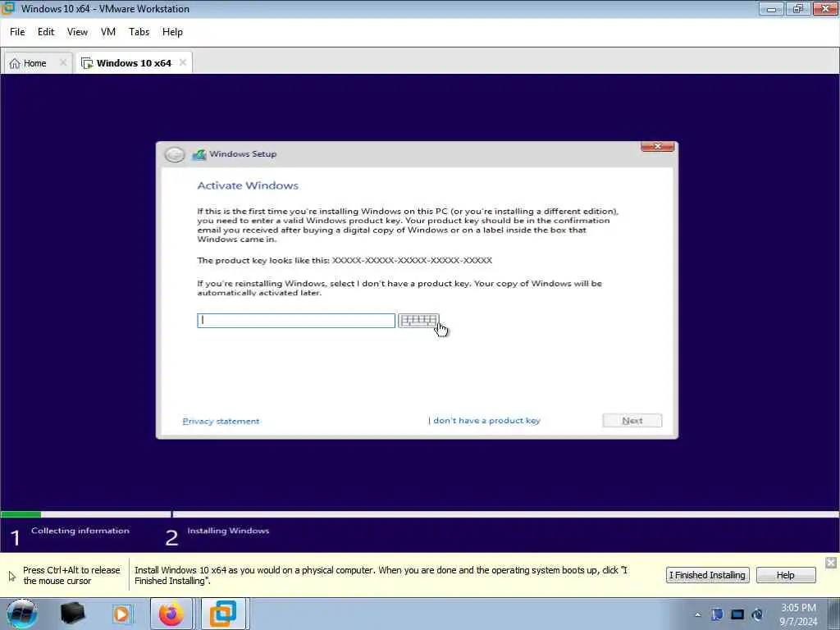Screen dimensions: 840x630
Task: Open the VM menu
Action: tap(107, 32)
